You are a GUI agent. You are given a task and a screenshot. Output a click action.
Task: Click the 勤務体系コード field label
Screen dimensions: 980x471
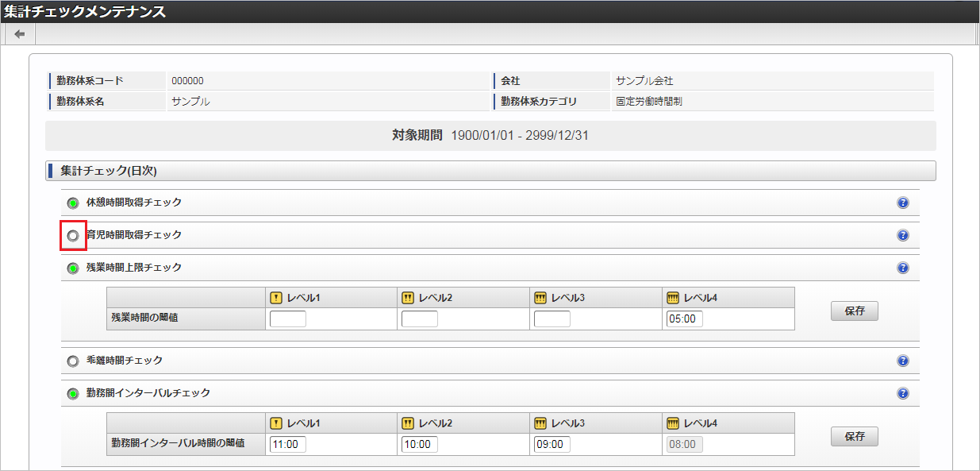coord(90,81)
